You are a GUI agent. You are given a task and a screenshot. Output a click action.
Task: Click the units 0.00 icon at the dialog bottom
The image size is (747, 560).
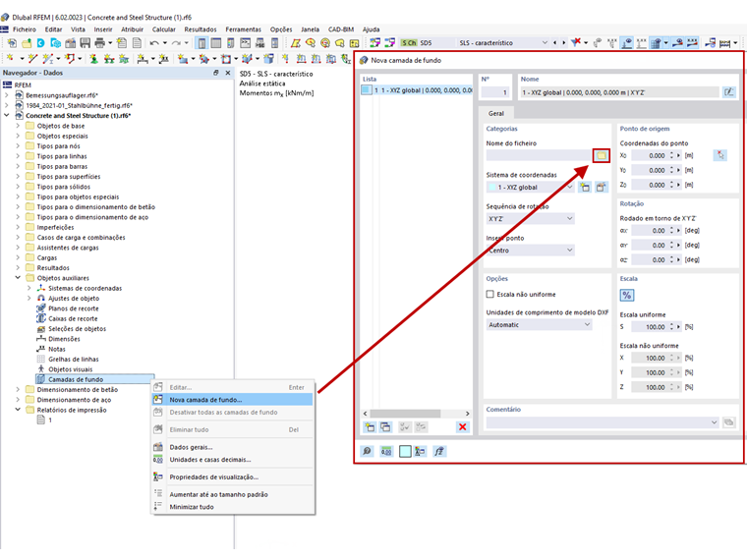(386, 451)
